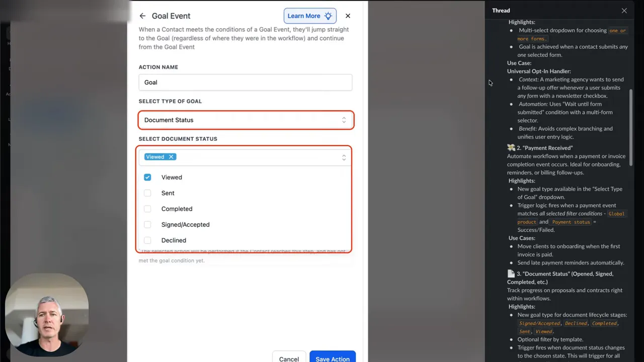Expand the goal type dropdown showing Document Status

point(344,120)
